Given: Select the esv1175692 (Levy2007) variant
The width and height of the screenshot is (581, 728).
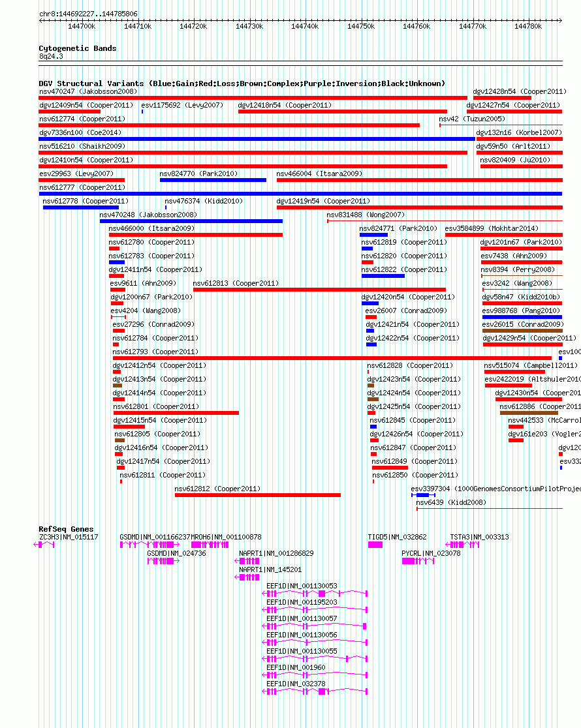Looking at the screenshot, I should (182, 106).
